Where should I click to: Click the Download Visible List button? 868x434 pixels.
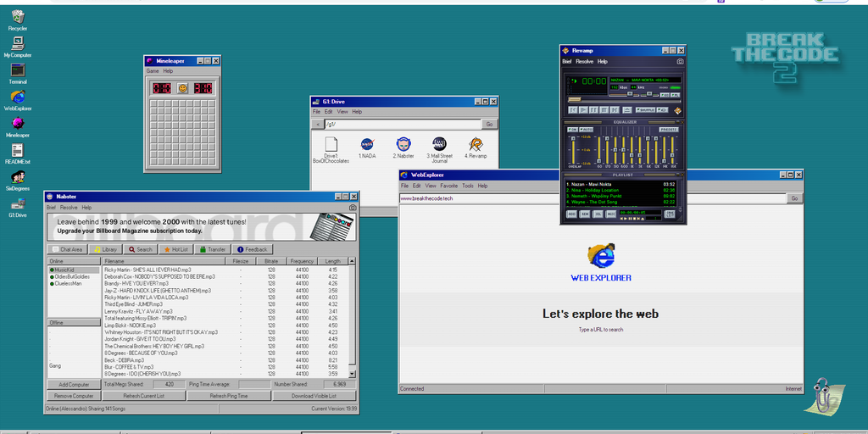point(314,396)
